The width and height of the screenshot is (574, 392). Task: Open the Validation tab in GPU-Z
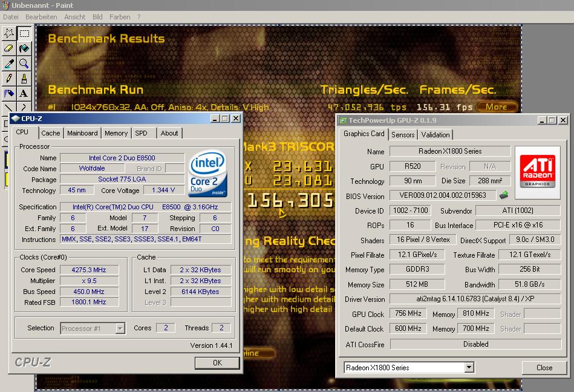pyautogui.click(x=435, y=135)
